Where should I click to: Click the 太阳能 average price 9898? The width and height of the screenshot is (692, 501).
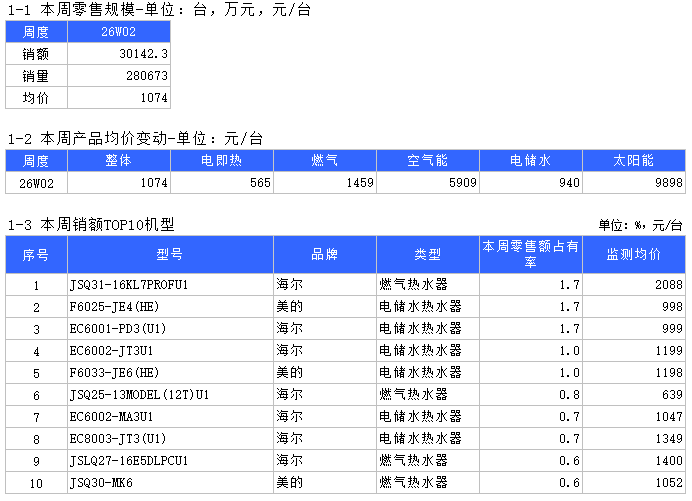click(633, 182)
